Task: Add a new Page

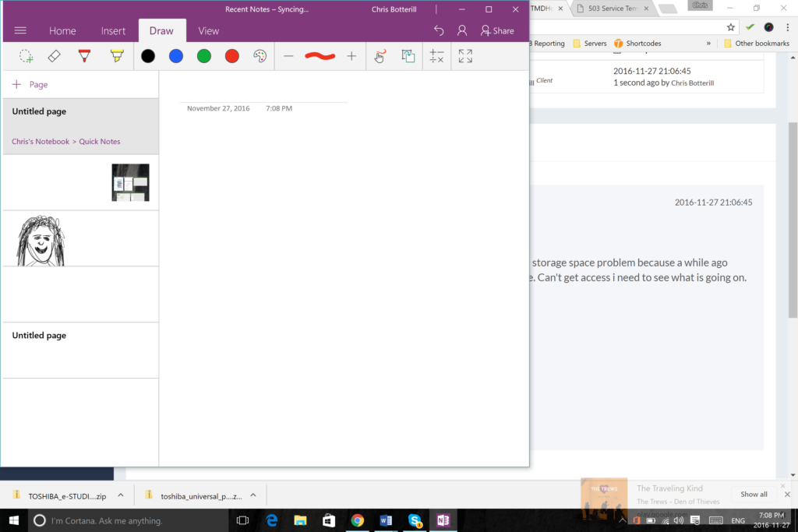Action: pos(30,84)
